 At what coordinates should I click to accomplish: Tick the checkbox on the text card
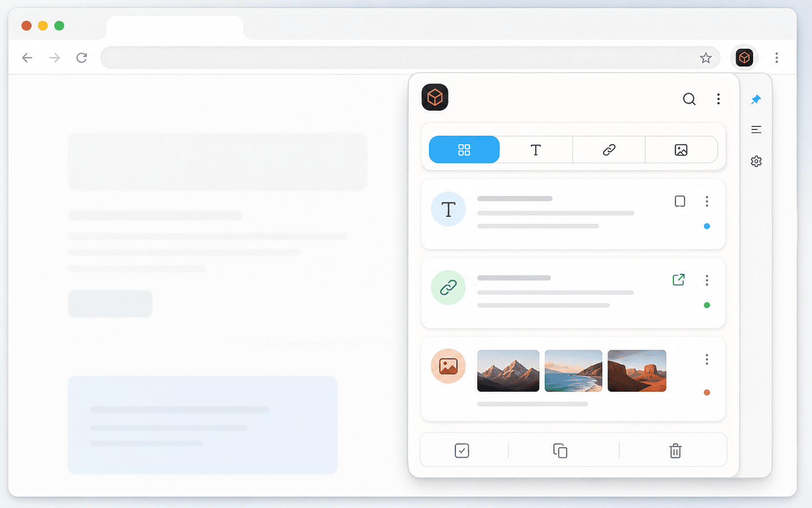click(x=680, y=201)
